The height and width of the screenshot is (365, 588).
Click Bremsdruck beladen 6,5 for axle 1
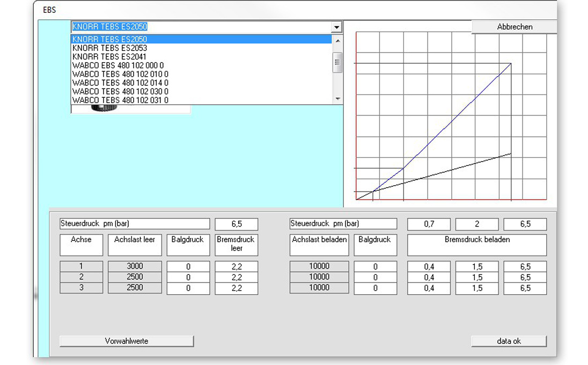click(x=525, y=267)
